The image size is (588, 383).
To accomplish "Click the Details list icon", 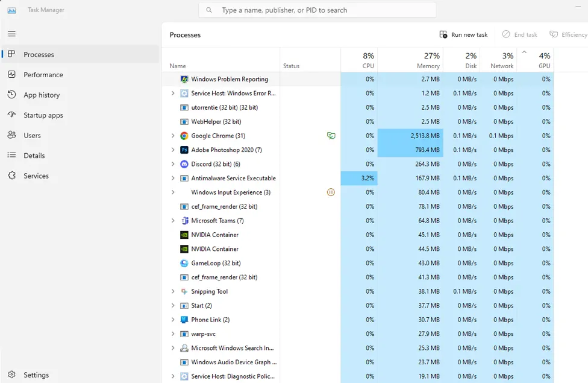I will point(11,155).
